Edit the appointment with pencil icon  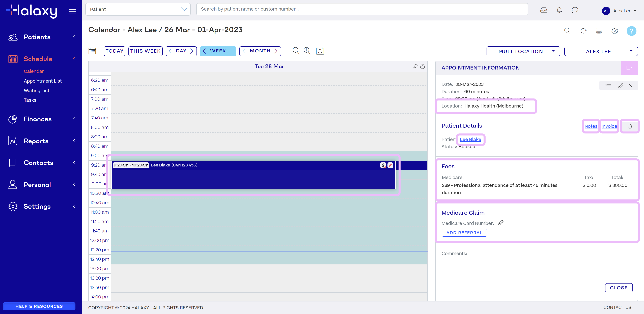[620, 86]
